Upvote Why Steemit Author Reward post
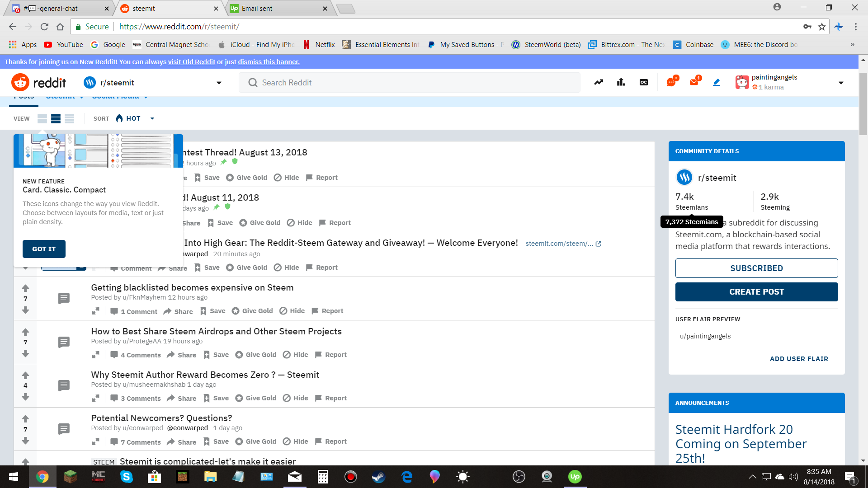The image size is (868, 488). [25, 375]
